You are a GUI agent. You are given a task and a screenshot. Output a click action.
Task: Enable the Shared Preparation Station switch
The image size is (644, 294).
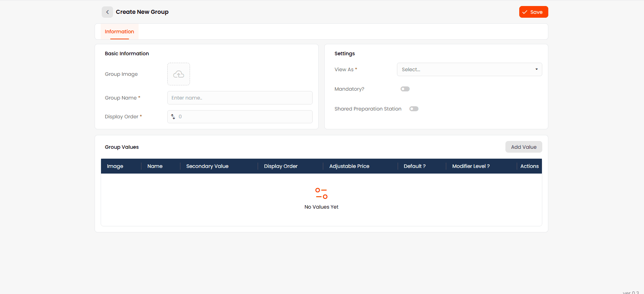click(x=414, y=109)
